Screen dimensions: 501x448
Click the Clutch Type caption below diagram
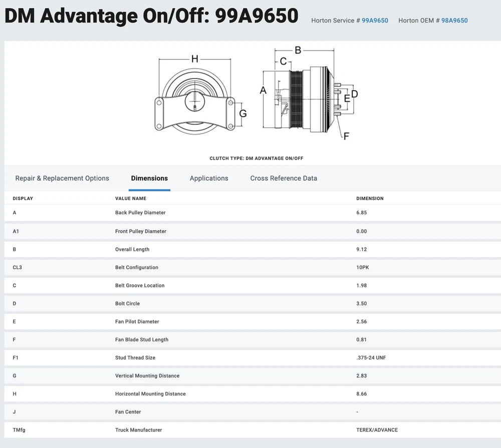click(256, 158)
